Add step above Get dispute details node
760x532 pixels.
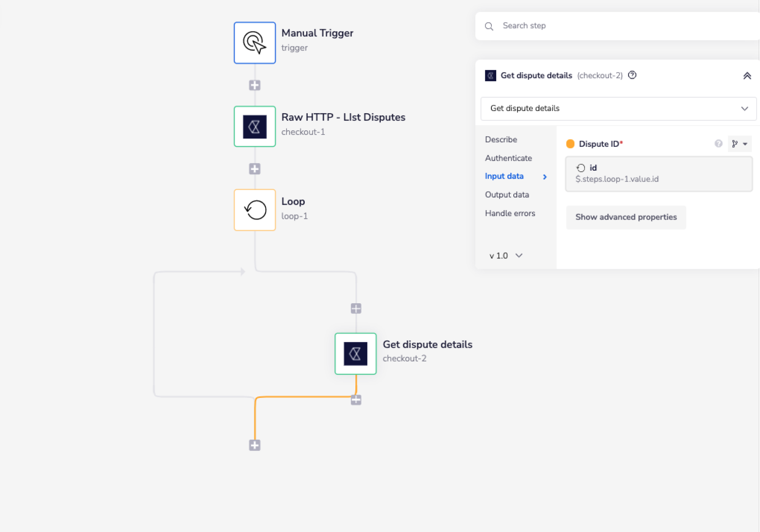[x=356, y=308]
